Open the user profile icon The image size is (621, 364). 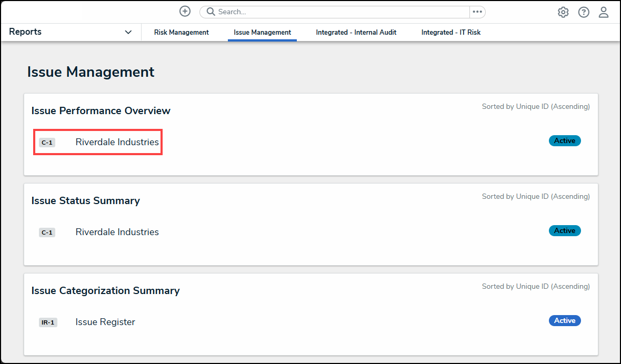point(604,13)
